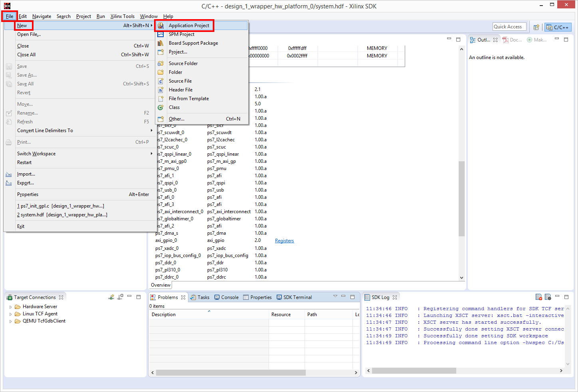Open Problems view menu dropdown arrow

pos(335,296)
